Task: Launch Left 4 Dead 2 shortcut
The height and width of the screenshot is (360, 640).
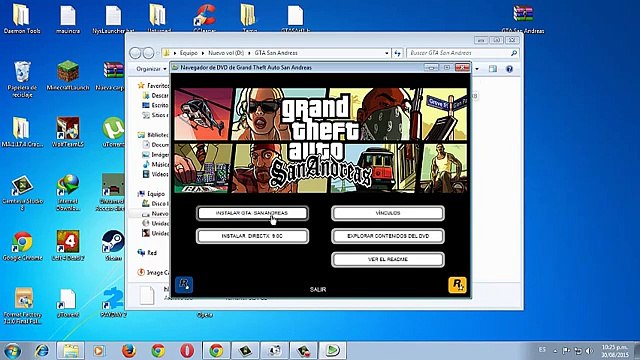Action: pos(68,246)
